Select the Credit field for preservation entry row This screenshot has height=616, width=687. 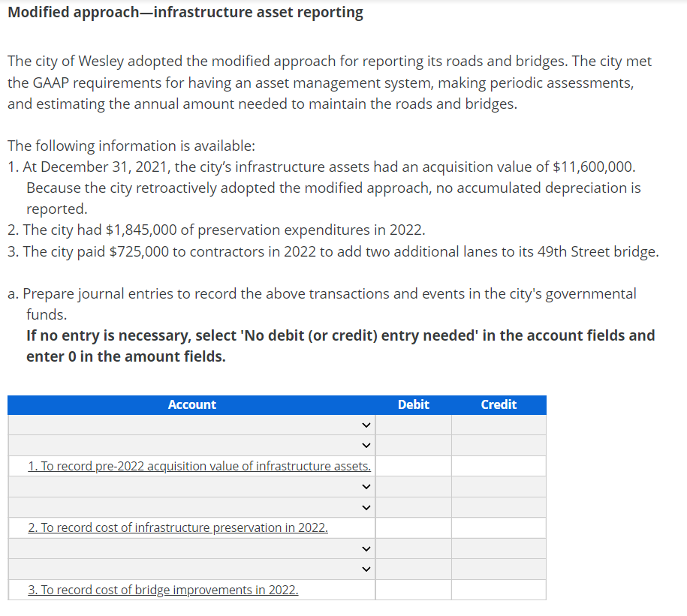pyautogui.click(x=499, y=527)
